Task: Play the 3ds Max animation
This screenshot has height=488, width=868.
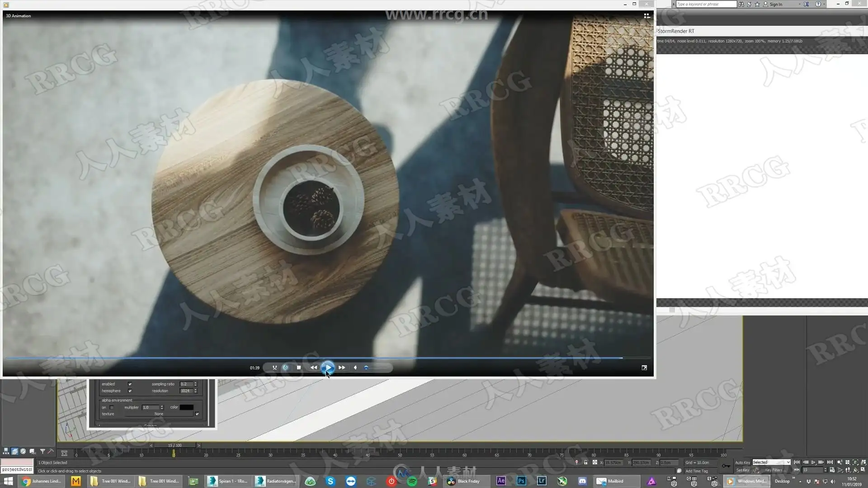Action: click(x=813, y=462)
